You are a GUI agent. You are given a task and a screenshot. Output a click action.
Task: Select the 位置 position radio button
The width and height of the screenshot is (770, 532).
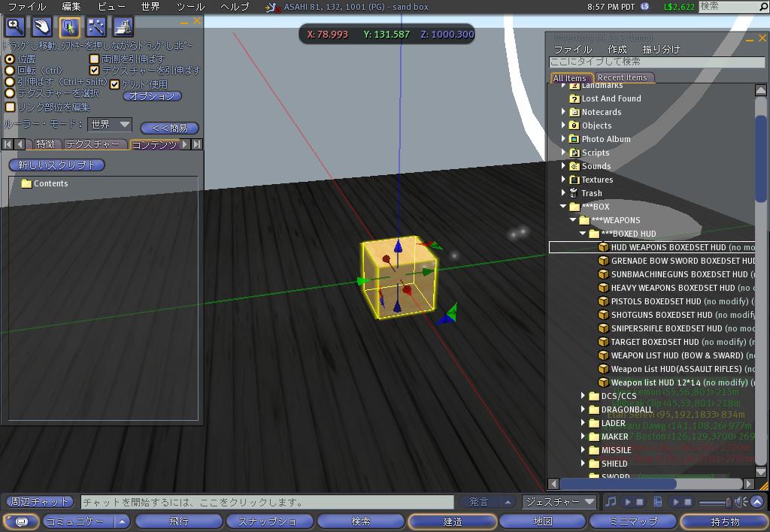(x=9, y=59)
